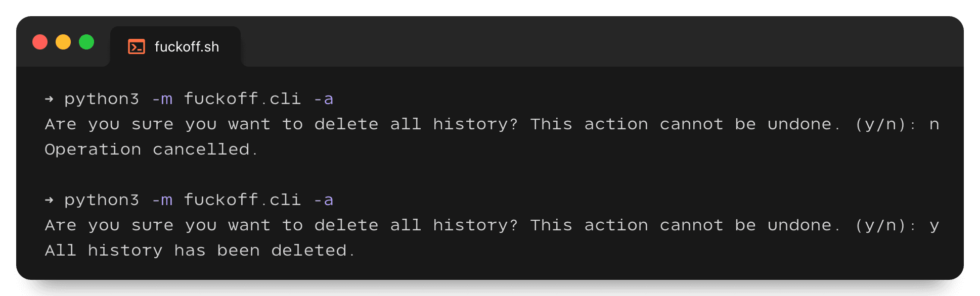Click the purple -a flag in first command
Image resolution: width=980 pixels, height=296 pixels.
pos(324,99)
